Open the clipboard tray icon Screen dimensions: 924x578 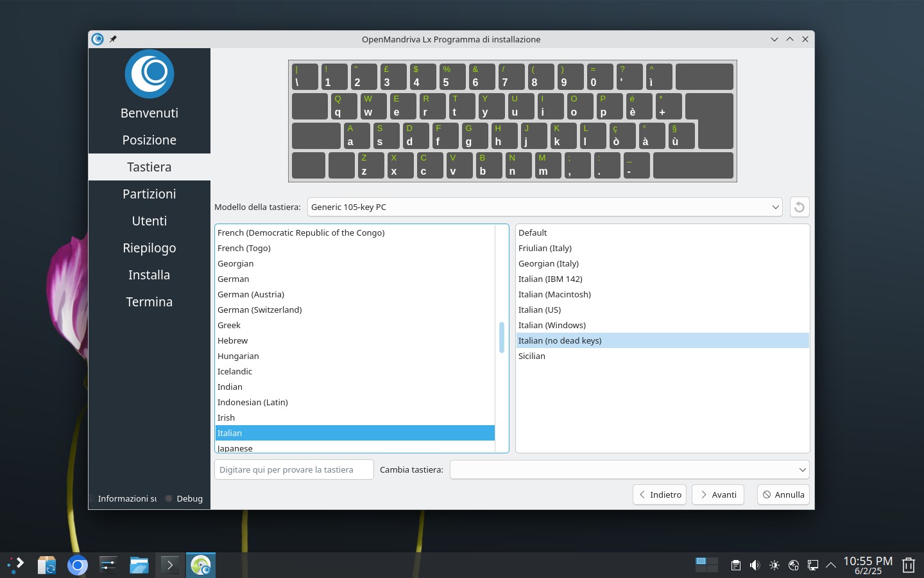point(736,565)
